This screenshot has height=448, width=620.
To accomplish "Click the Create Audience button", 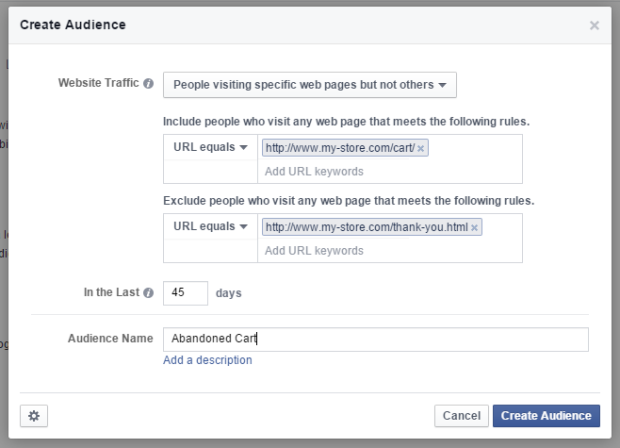I will [546, 416].
